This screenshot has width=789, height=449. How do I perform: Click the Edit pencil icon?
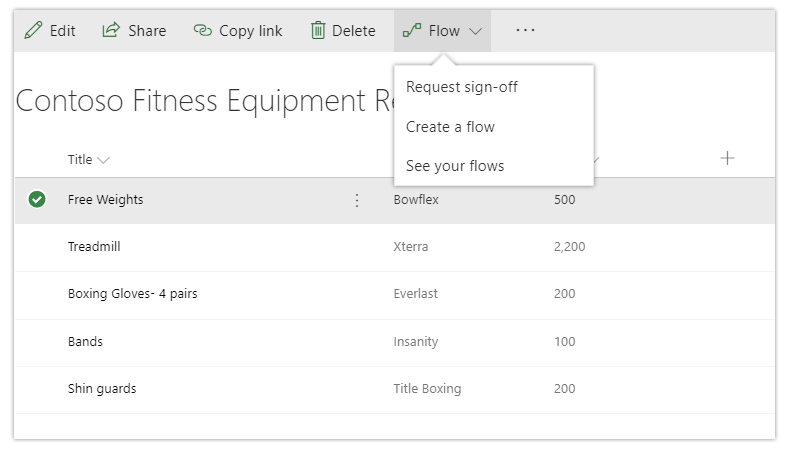pyautogui.click(x=33, y=31)
